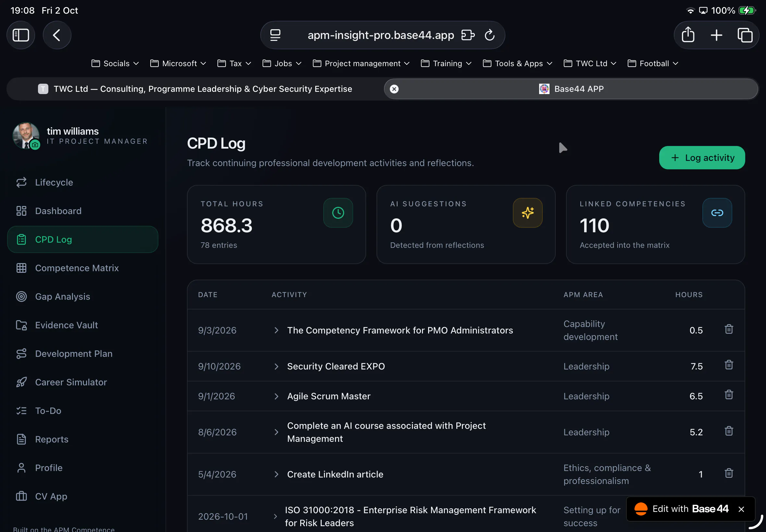Open Evidence Vault in the sidebar
The width and height of the screenshot is (766, 532).
tap(83, 325)
